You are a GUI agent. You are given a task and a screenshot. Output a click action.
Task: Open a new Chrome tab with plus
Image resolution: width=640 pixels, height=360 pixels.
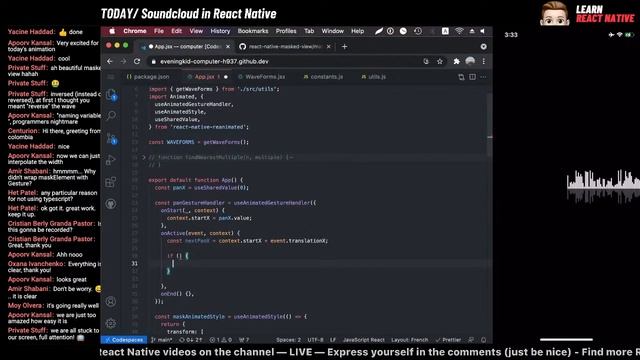[x=344, y=47]
